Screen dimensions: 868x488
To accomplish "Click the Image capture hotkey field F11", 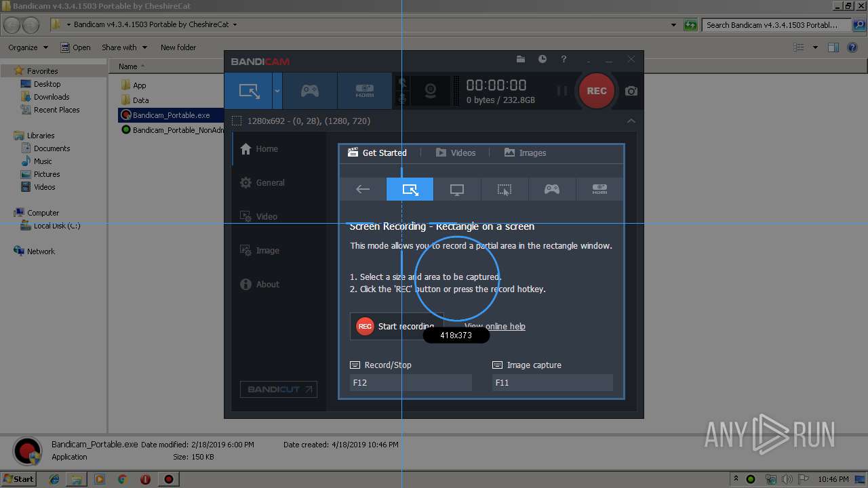I will [x=553, y=383].
